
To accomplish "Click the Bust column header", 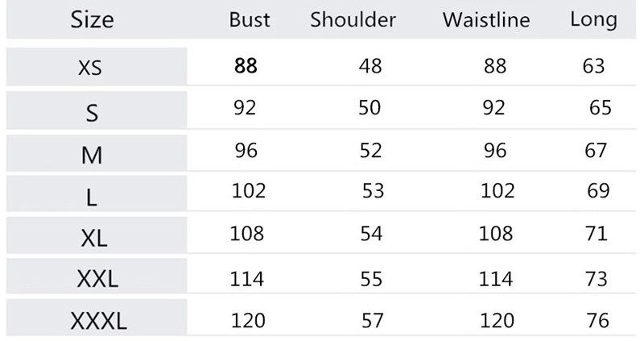I will 249,20.
